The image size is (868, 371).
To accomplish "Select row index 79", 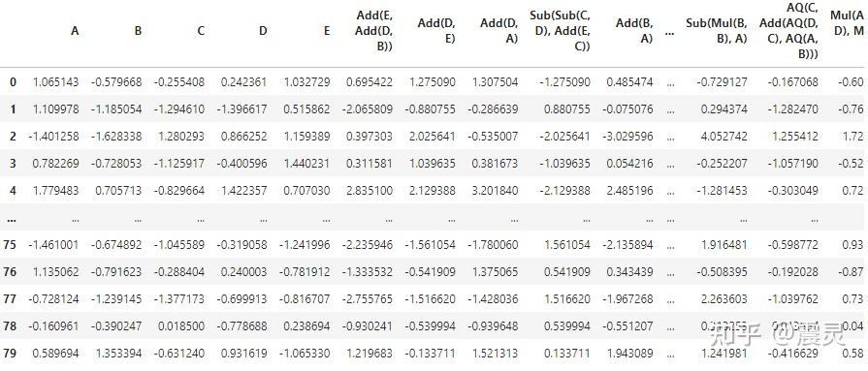I will tap(10, 353).
